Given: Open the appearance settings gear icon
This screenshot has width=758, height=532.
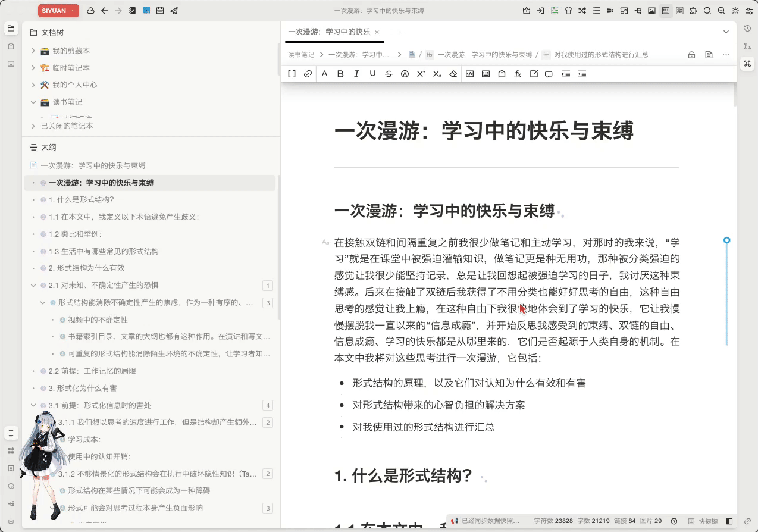Looking at the screenshot, I should pyautogui.click(x=735, y=10).
